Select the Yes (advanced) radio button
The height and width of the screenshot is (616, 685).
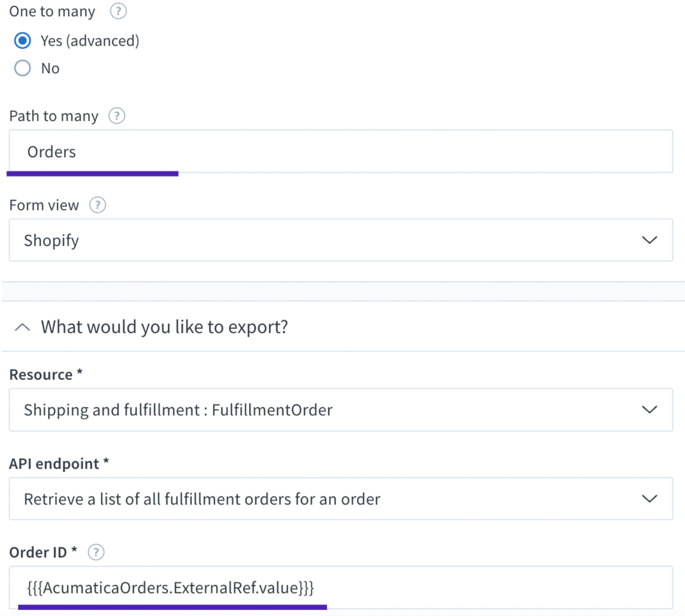pyautogui.click(x=23, y=41)
